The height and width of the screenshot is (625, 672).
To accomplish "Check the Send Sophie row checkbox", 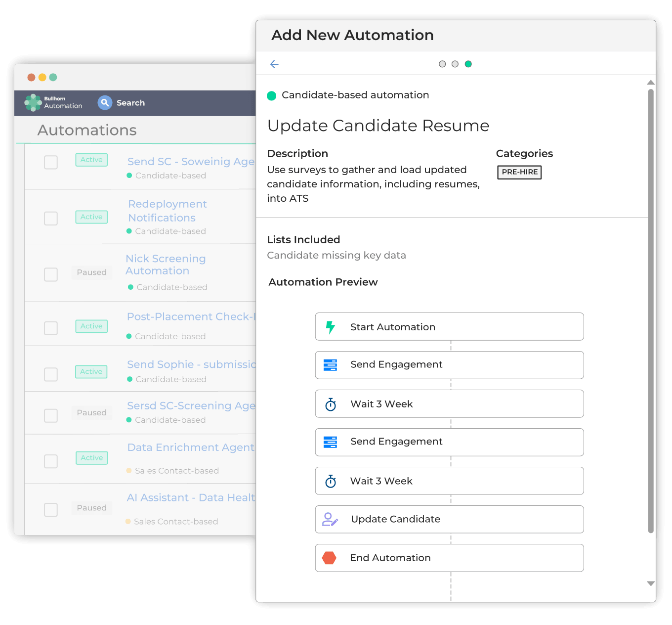I will (x=51, y=374).
